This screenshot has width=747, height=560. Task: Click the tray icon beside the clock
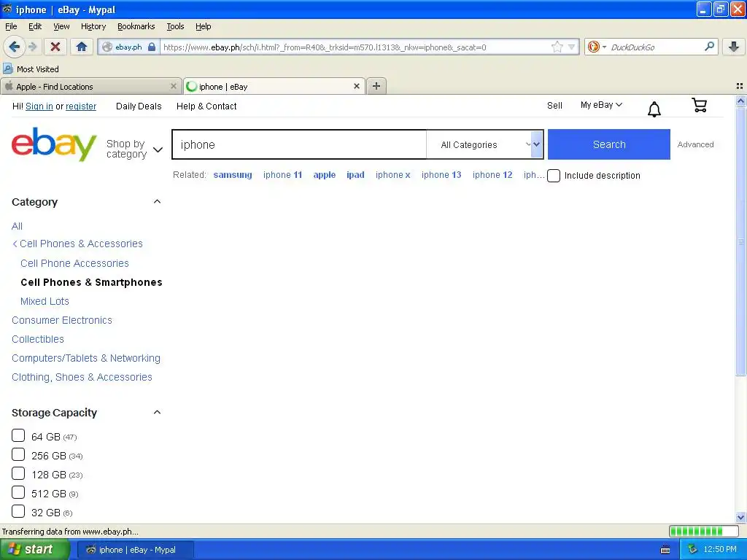click(x=693, y=550)
